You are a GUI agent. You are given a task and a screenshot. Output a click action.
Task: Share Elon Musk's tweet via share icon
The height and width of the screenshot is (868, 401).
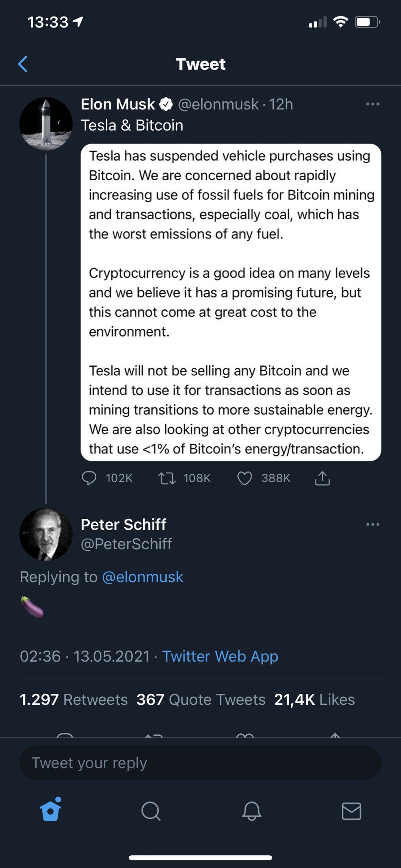[x=322, y=478]
